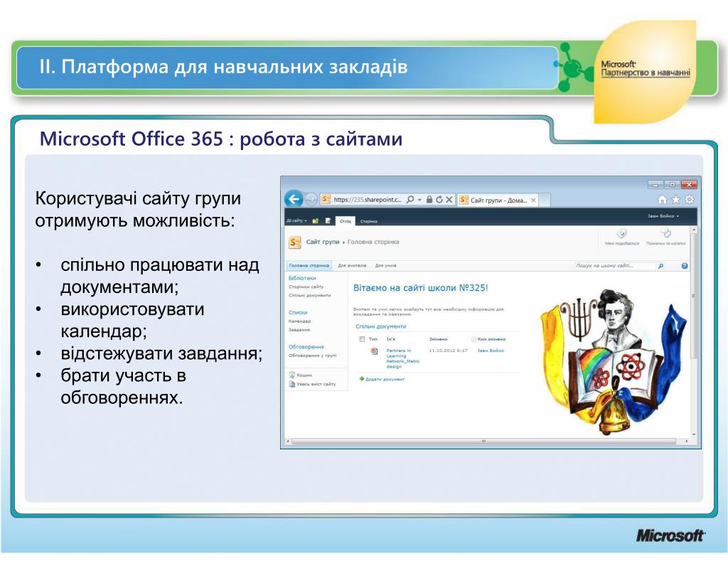Click the PowerPoint file type icon
This screenshot has height=561, width=728.
click(x=374, y=351)
